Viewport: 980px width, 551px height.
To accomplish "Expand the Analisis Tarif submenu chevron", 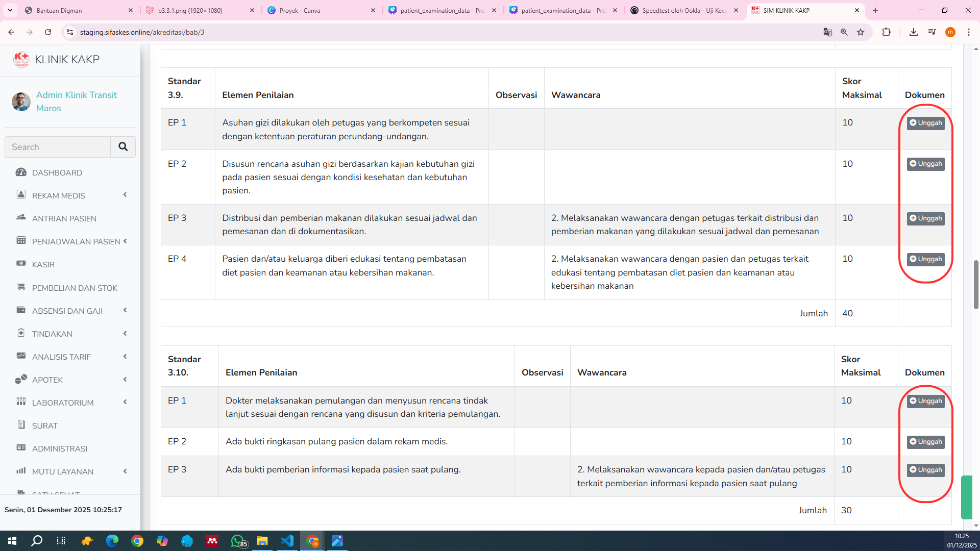I will pyautogui.click(x=125, y=357).
